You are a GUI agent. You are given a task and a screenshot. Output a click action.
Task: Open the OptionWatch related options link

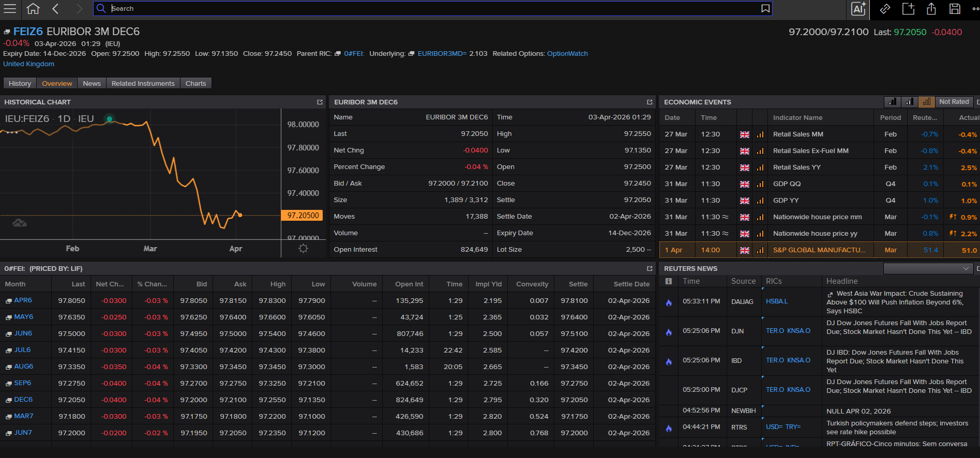[x=567, y=54]
